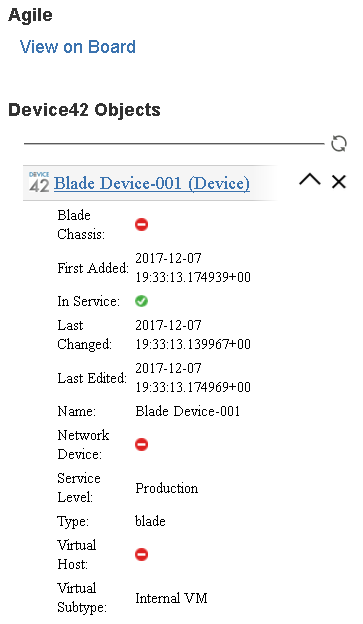363x624 pixels.
Task: Click the First Added timestamp value
Action: (x=193, y=267)
